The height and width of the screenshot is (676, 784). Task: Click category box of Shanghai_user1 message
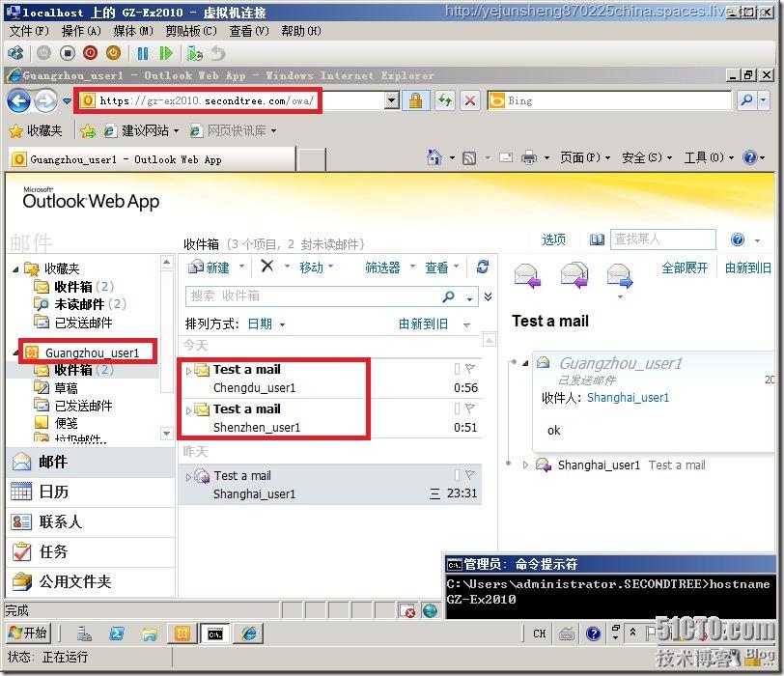(x=457, y=474)
